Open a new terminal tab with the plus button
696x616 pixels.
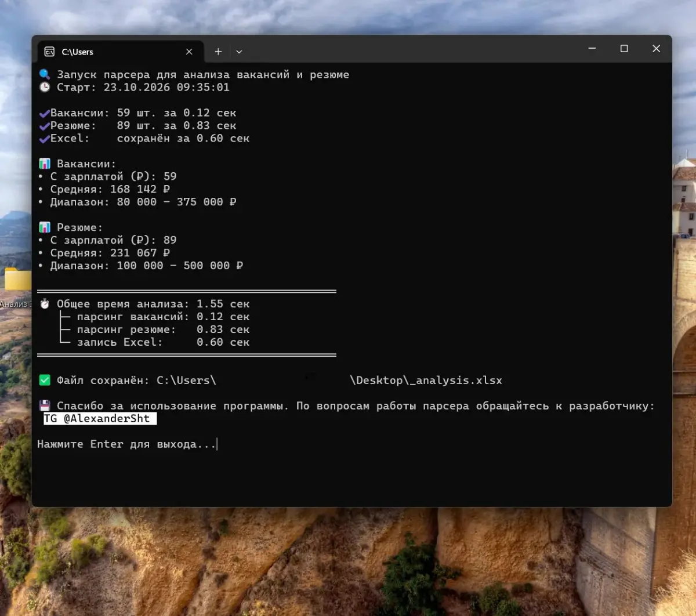[x=218, y=52]
